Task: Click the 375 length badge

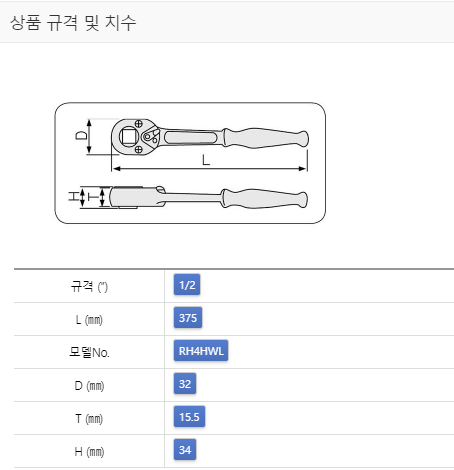Action: [x=188, y=318]
